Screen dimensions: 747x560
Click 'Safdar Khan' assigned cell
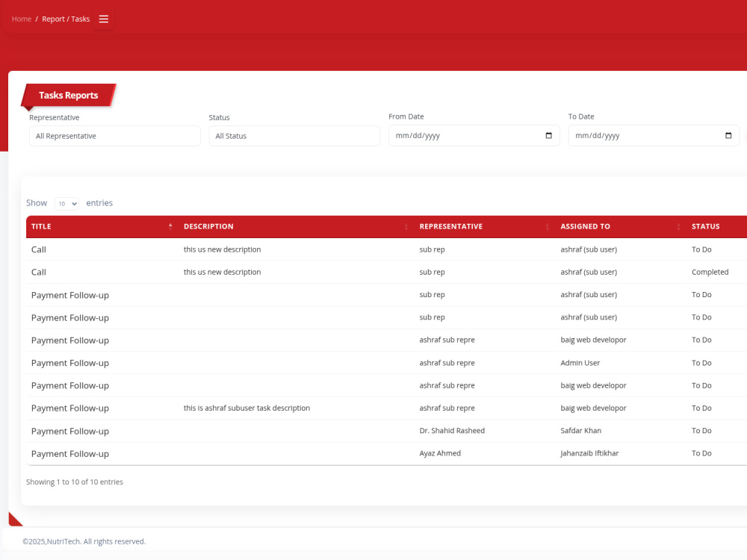580,431
